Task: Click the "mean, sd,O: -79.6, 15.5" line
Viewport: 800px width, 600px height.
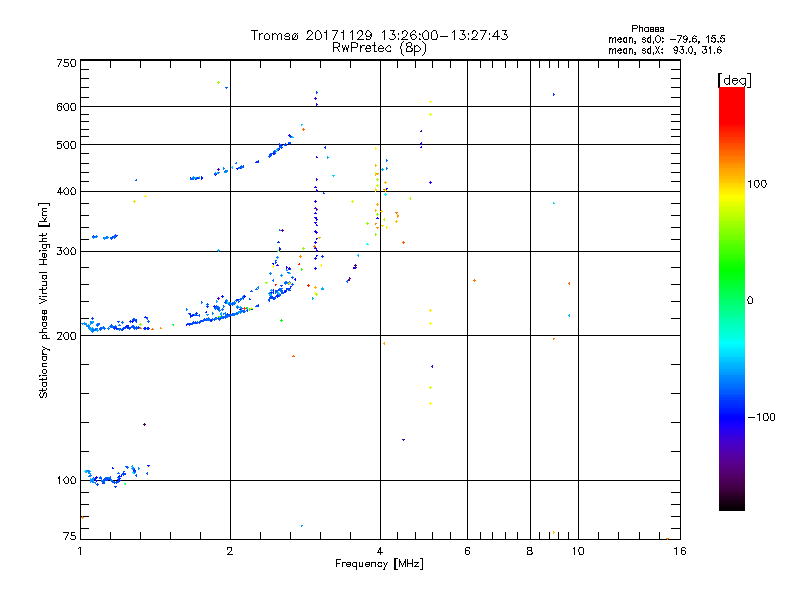Action: pyautogui.click(x=666, y=39)
